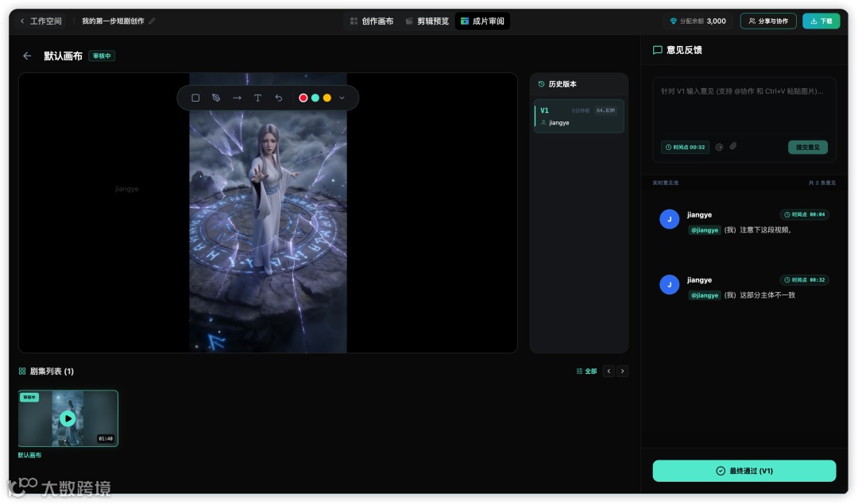Go back with the arrow beside 默认画布
This screenshot has width=858, height=504.
pos(27,56)
